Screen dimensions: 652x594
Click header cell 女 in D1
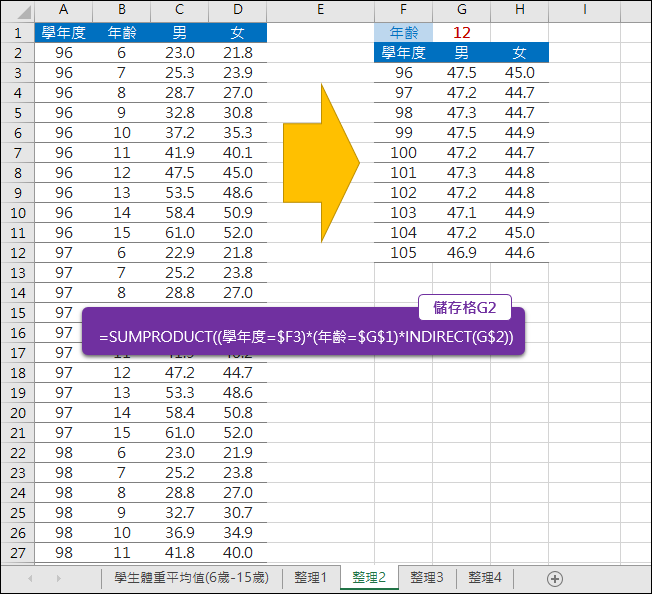click(x=237, y=32)
